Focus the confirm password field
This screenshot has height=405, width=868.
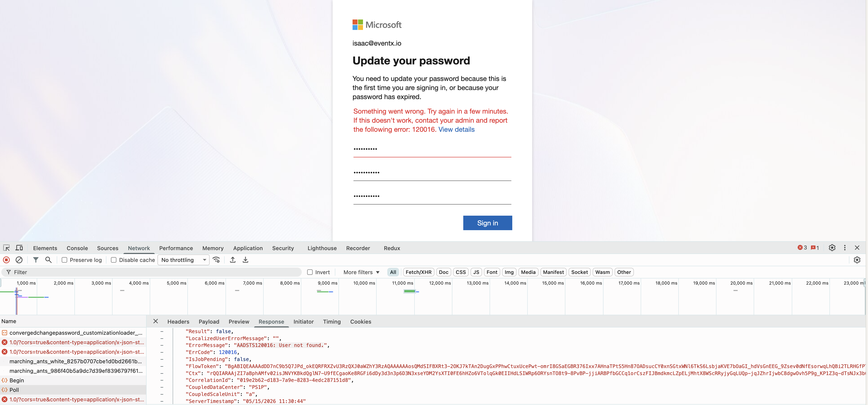[432, 196]
